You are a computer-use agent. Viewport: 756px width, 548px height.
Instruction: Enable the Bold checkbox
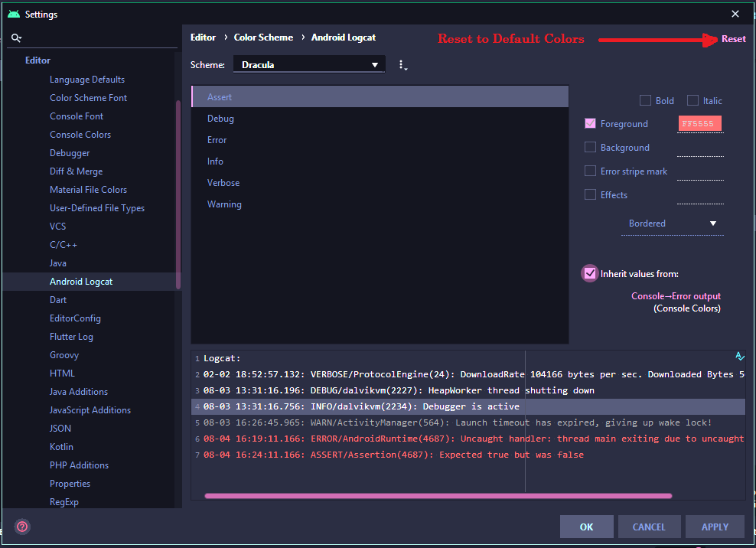(x=645, y=100)
